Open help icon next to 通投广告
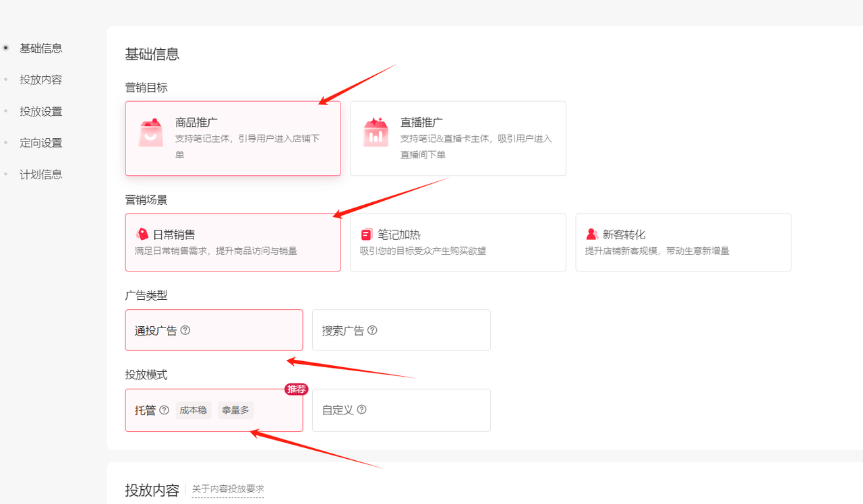This screenshot has width=863, height=504. point(185,330)
